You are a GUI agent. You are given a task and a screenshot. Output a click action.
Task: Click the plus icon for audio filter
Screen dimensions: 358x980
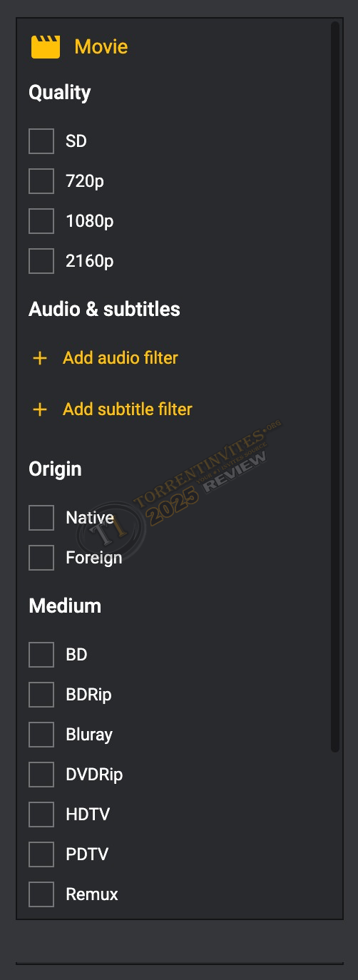tap(40, 358)
